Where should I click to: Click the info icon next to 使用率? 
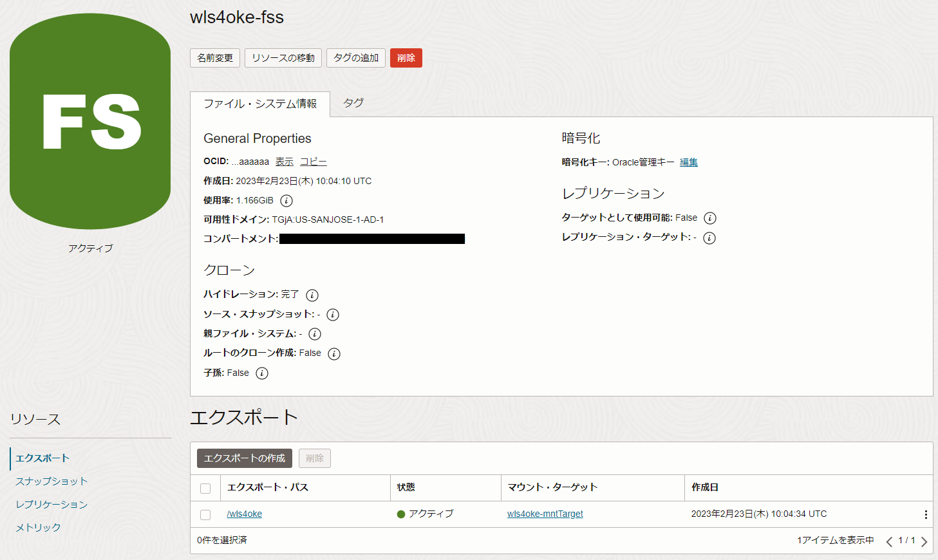pyautogui.click(x=286, y=201)
